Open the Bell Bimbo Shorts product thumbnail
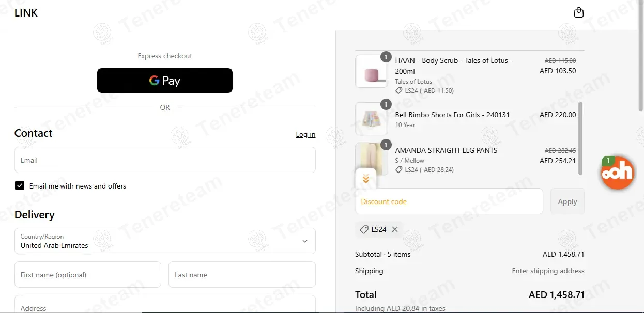This screenshot has width=644, height=313. tap(372, 119)
